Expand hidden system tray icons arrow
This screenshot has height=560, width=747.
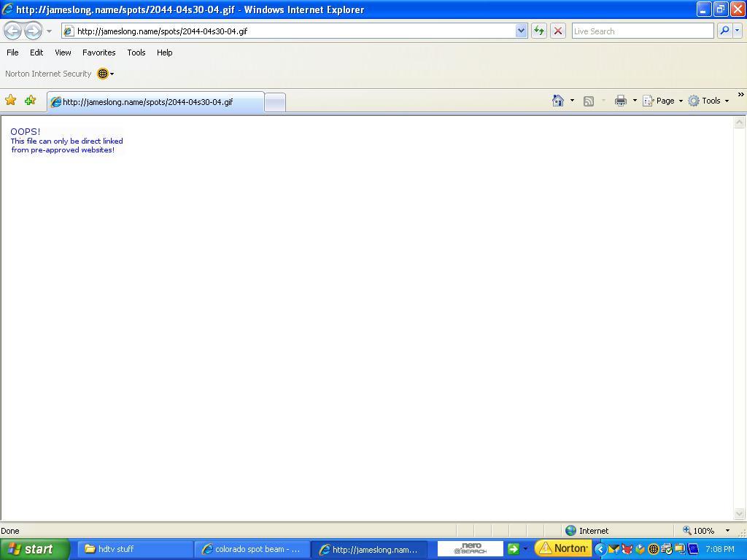(x=600, y=549)
